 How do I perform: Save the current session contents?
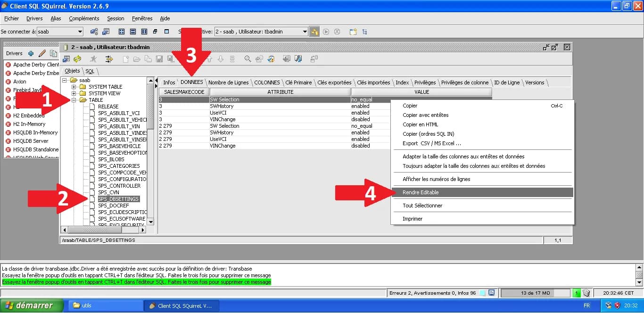159,58
